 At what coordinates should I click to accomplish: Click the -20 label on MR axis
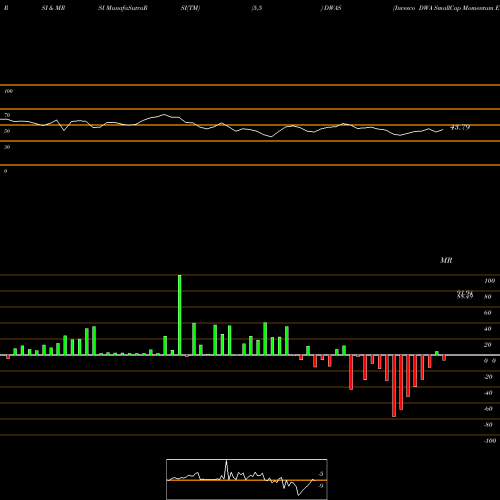tap(488, 377)
